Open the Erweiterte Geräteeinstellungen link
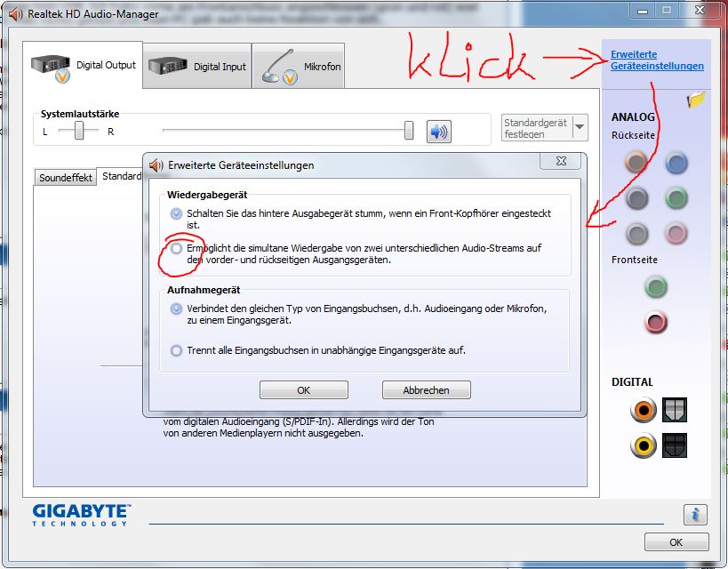Screen dimensions: 728x569 657,60
